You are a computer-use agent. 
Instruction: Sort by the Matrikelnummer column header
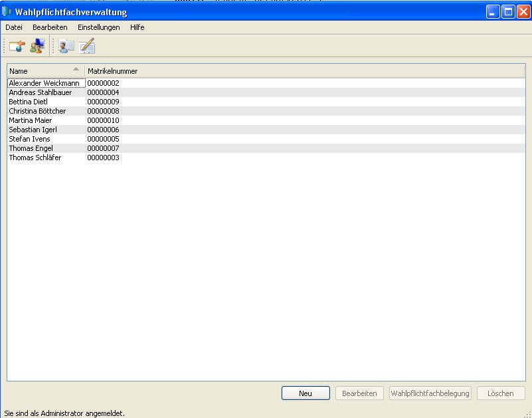(x=112, y=70)
